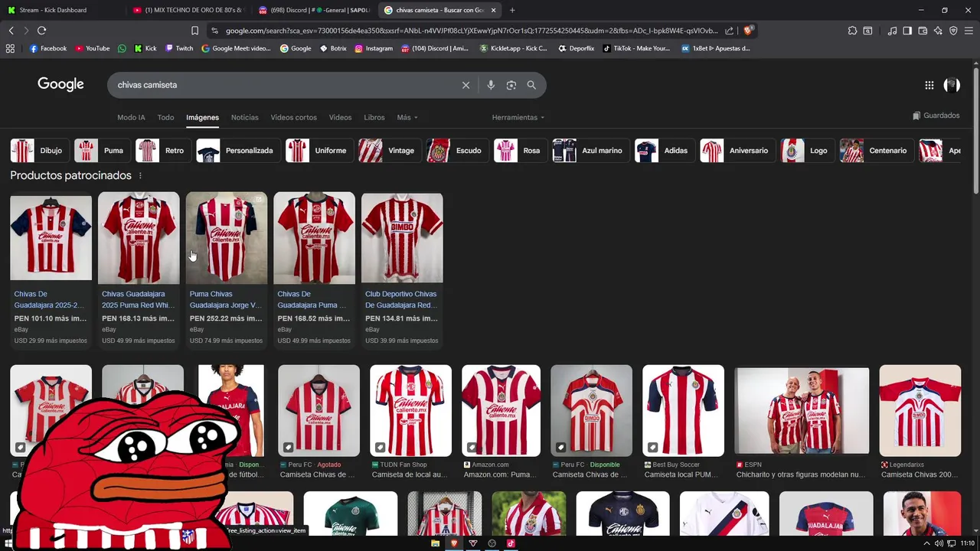Open the Instagram bookmark
Screen dimensions: 980x551
pos(373,48)
